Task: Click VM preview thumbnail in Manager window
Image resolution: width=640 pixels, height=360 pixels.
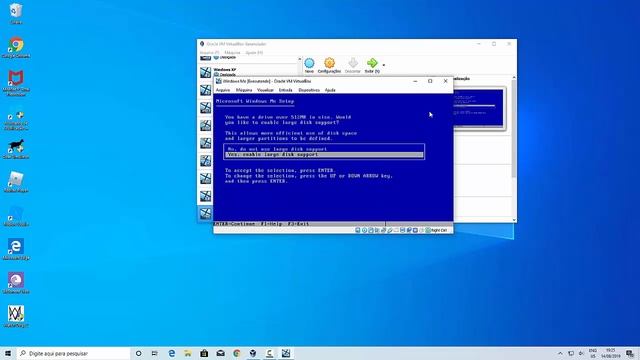Action: (478, 108)
